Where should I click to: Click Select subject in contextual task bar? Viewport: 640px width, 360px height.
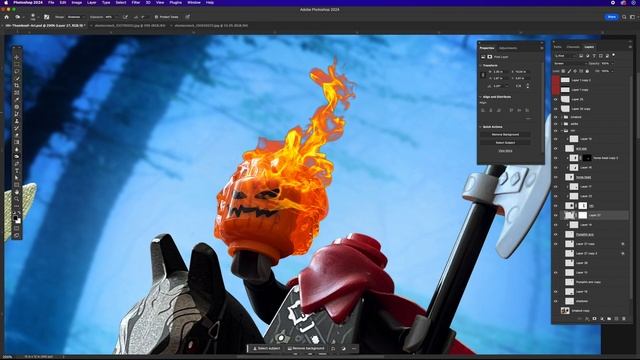[x=266, y=349]
